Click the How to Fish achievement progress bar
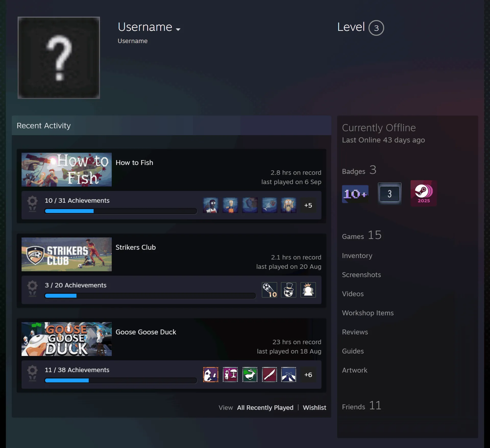The image size is (490, 448). 121,211
